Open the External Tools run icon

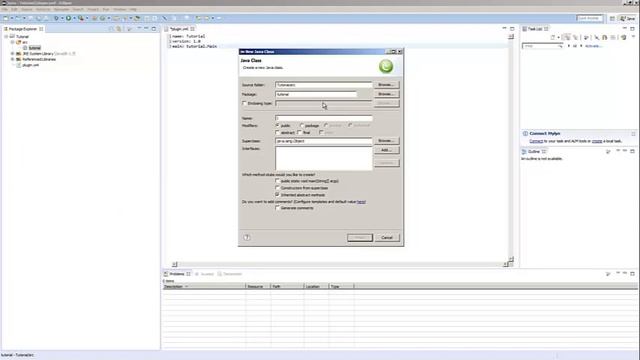coord(80,18)
